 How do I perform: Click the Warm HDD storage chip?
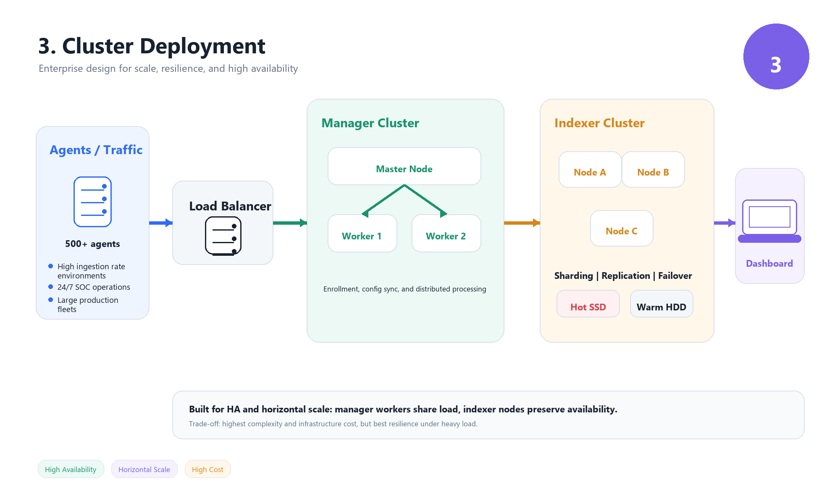point(661,304)
